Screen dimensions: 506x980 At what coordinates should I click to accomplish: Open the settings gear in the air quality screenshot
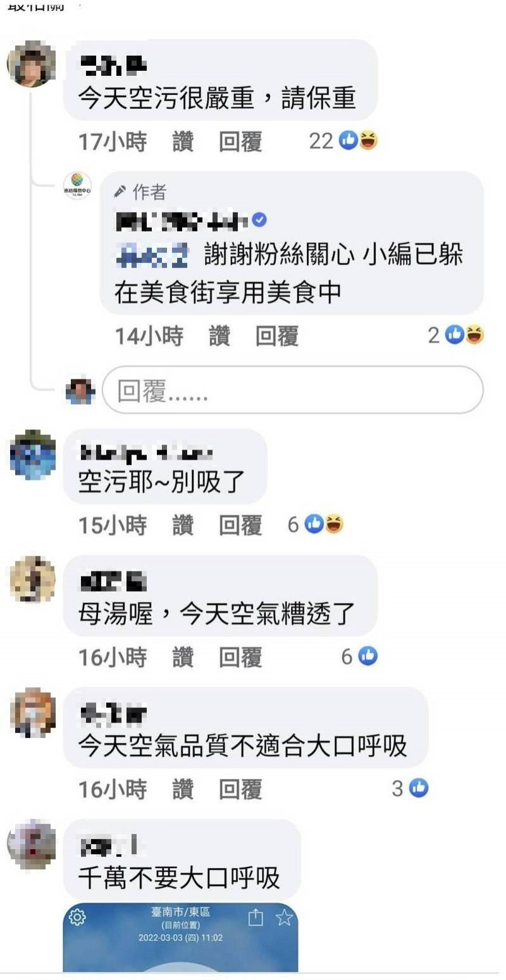(77, 917)
